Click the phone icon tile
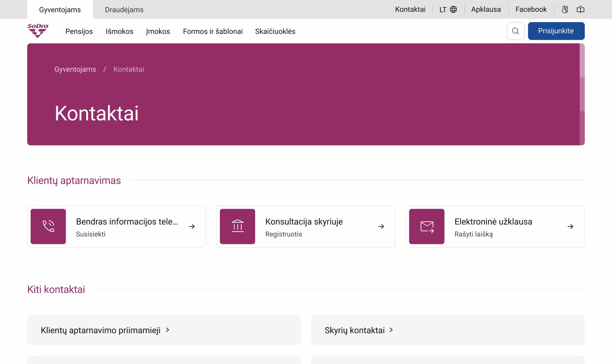Screen dimensions: 612x364 pyautogui.click(x=48, y=226)
